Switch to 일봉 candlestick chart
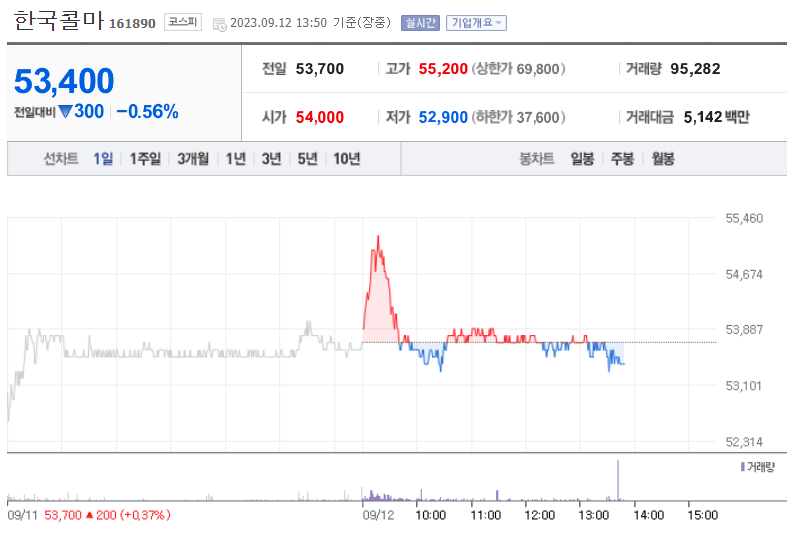The image size is (787, 540). pos(582,159)
